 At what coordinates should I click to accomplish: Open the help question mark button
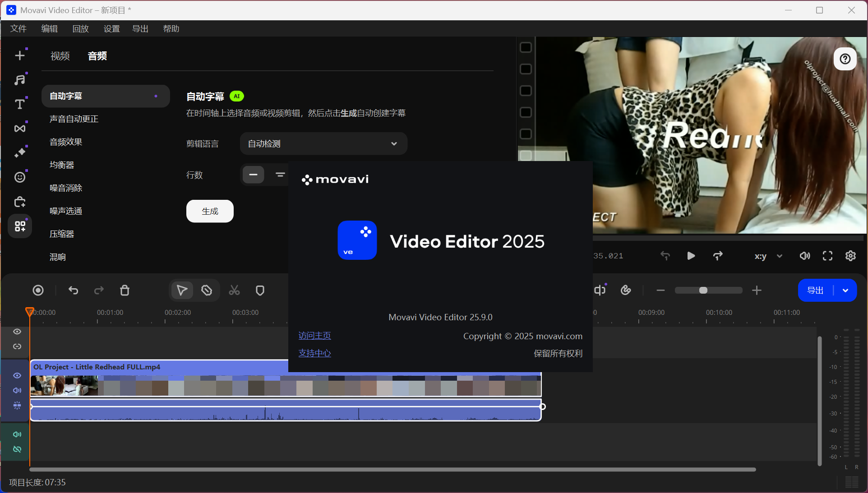tap(845, 59)
